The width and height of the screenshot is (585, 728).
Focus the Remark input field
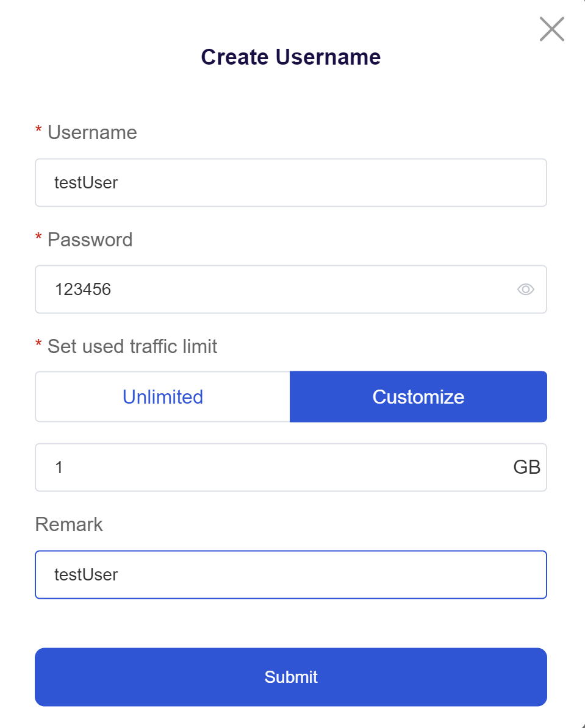[x=291, y=575]
